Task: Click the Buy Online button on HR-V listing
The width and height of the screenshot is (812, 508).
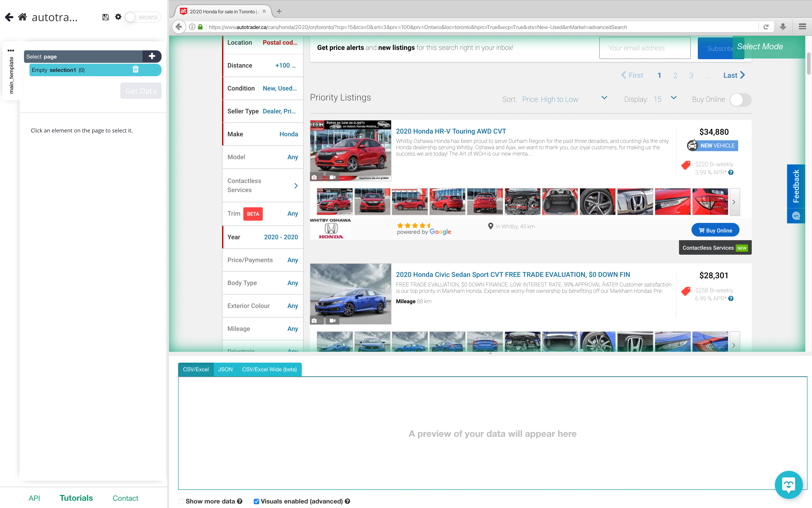Action: click(x=715, y=230)
